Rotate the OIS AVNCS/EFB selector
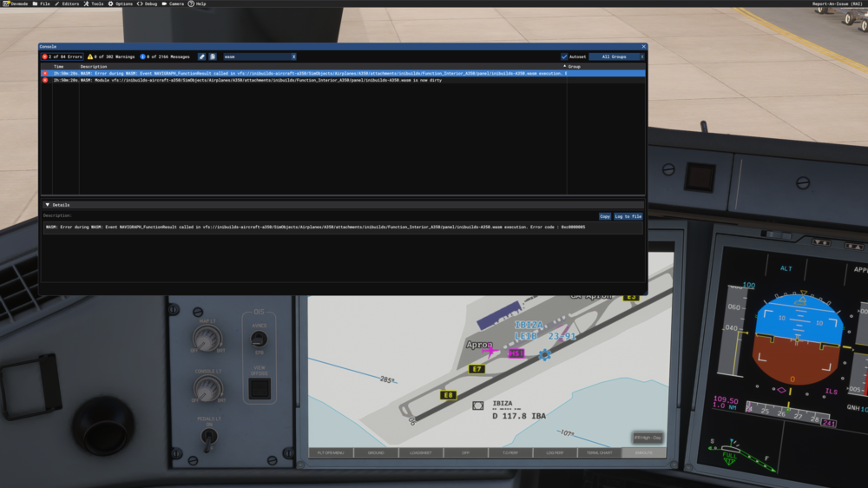The width and height of the screenshot is (868, 488). click(x=259, y=339)
